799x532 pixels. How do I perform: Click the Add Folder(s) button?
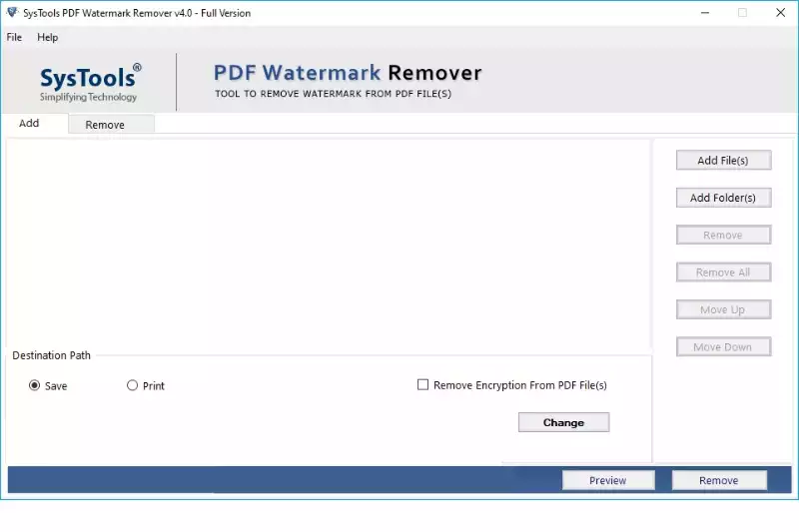coord(723,198)
